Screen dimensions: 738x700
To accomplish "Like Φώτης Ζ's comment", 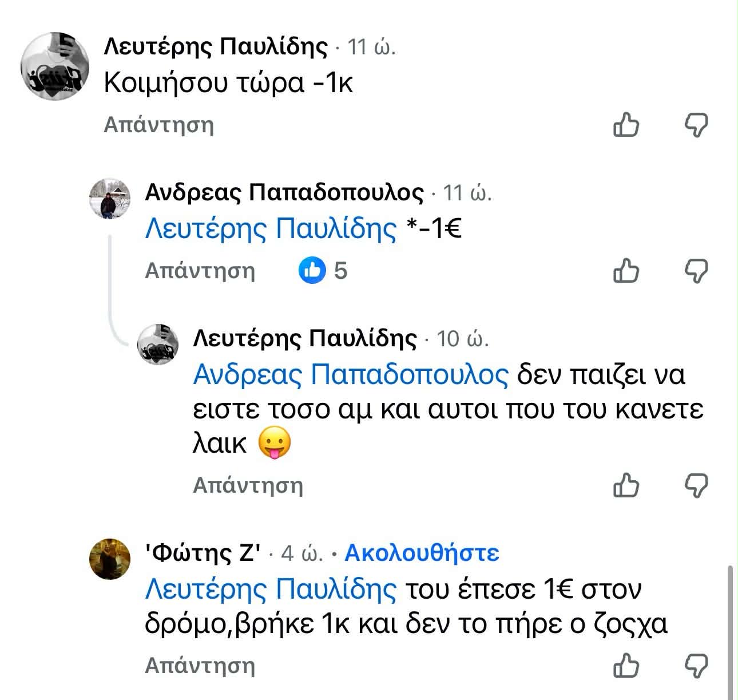I will [x=626, y=666].
